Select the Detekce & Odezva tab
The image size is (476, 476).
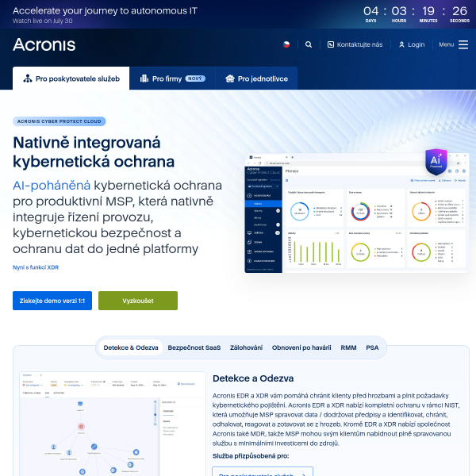pos(131,347)
